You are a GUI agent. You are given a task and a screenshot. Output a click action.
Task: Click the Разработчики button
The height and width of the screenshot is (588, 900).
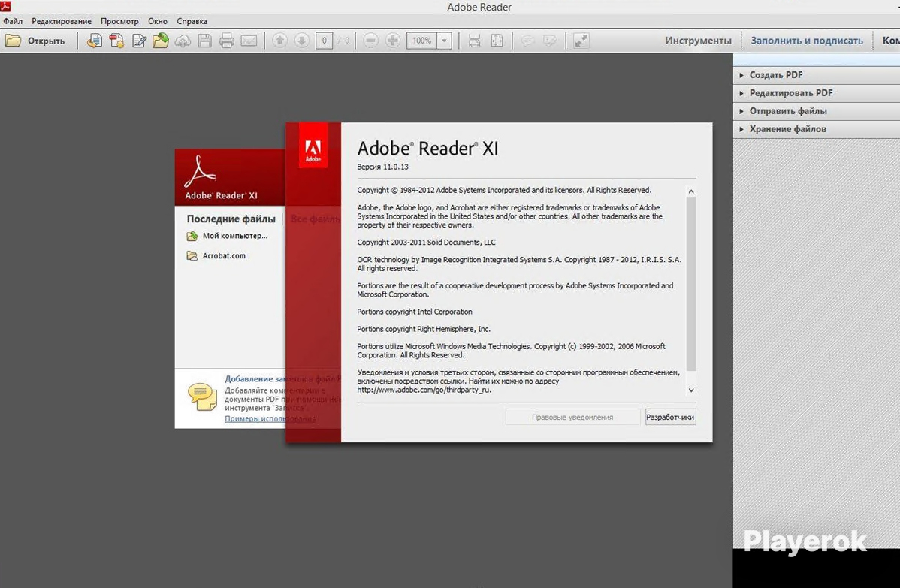[670, 417]
